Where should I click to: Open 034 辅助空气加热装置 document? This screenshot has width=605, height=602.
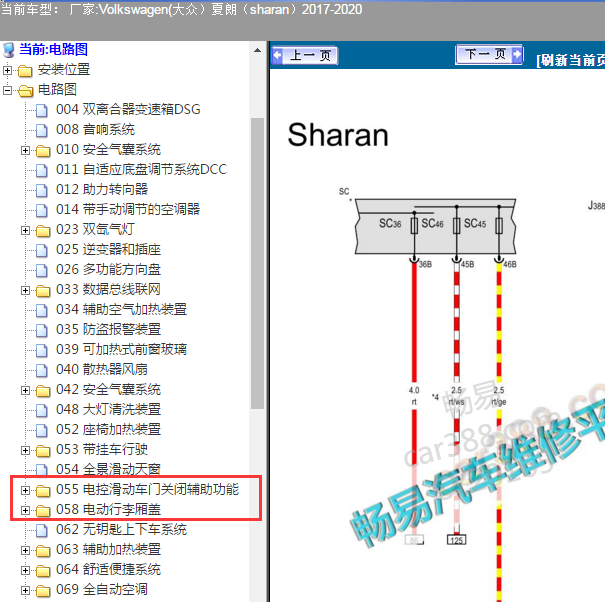point(121,309)
